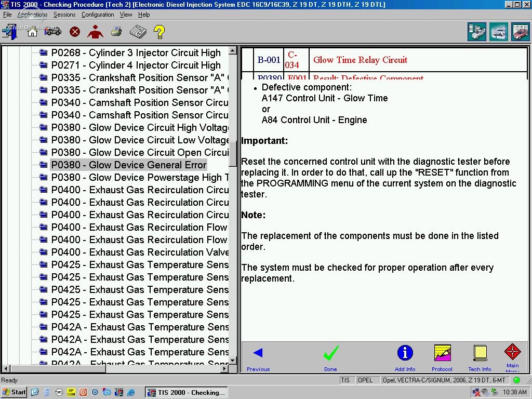Click the red cancel X toolbar icon

75,32
